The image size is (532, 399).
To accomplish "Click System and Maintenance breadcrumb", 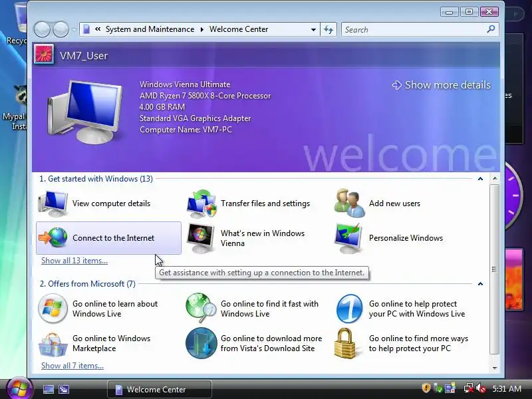I will [150, 29].
